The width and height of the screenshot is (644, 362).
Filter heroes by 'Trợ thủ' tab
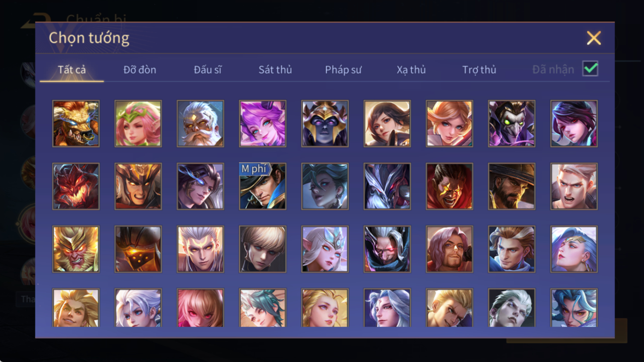(479, 70)
